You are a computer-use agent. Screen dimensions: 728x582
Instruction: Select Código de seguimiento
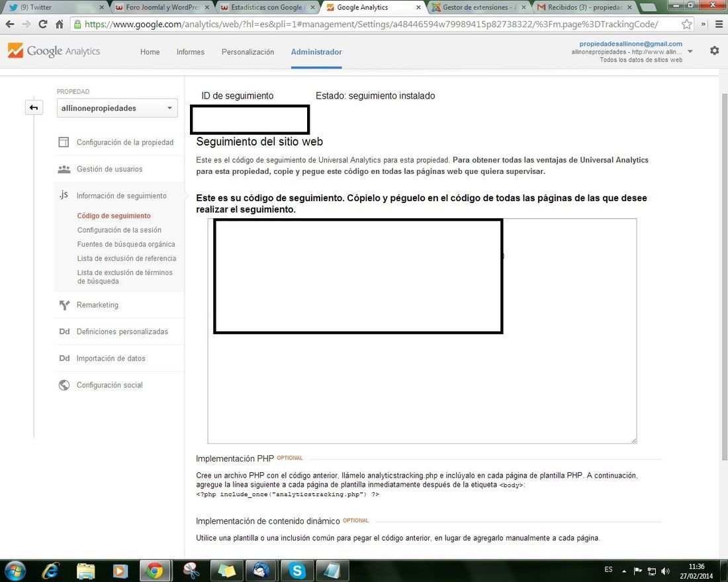click(x=114, y=216)
